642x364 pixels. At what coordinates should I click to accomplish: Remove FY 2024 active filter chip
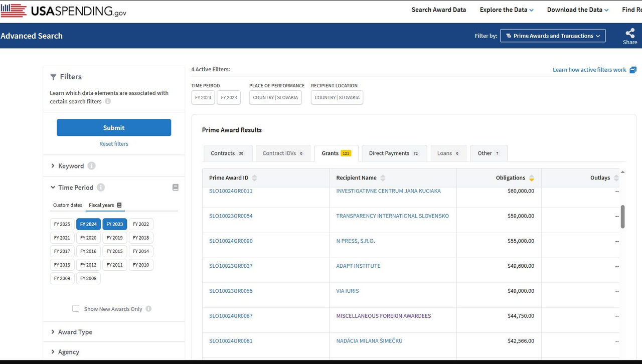tap(203, 97)
